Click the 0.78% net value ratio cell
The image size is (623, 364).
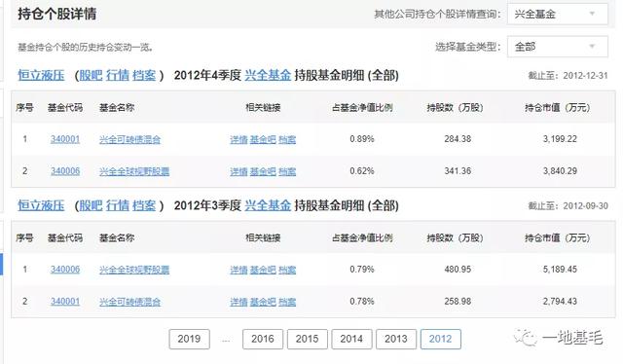362,302
